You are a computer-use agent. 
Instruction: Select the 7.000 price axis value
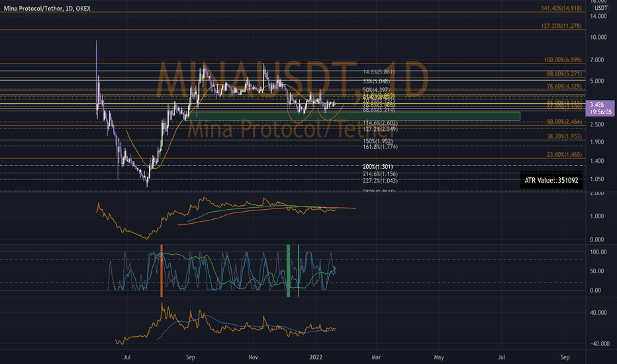597,60
